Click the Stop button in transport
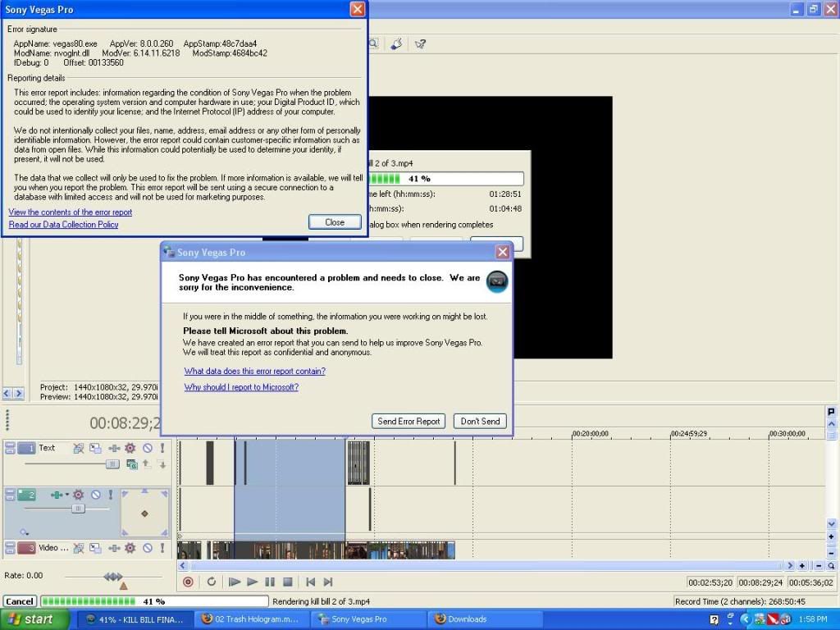Image resolution: width=840 pixels, height=630 pixels. tap(288, 582)
